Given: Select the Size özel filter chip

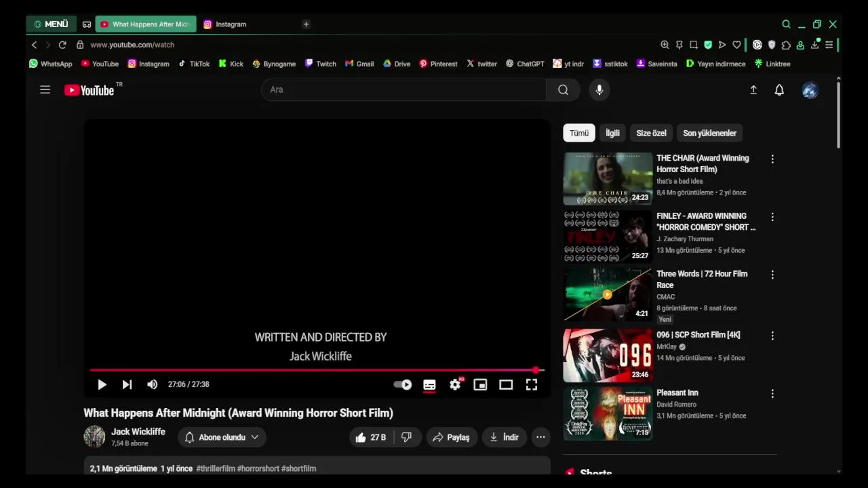Looking at the screenshot, I should (x=651, y=133).
